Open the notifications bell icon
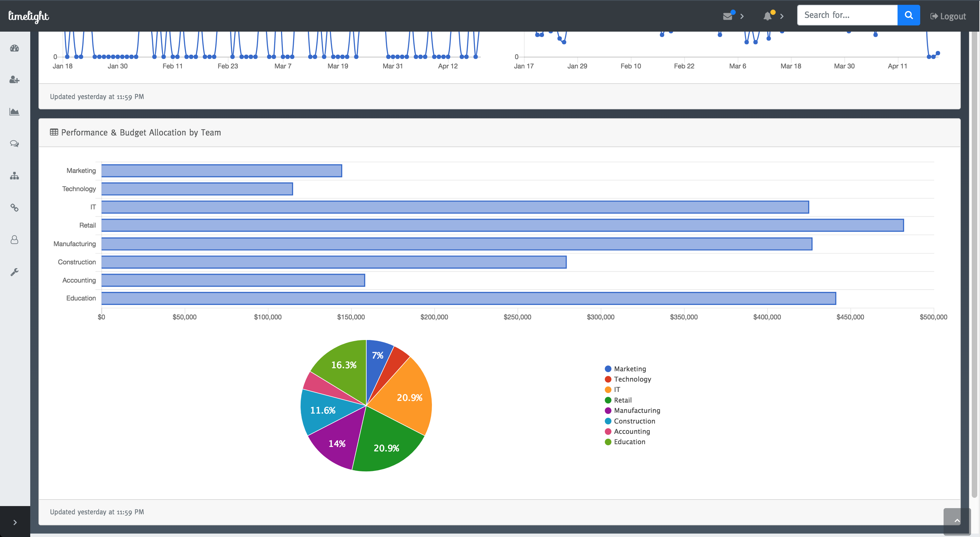 (x=768, y=16)
